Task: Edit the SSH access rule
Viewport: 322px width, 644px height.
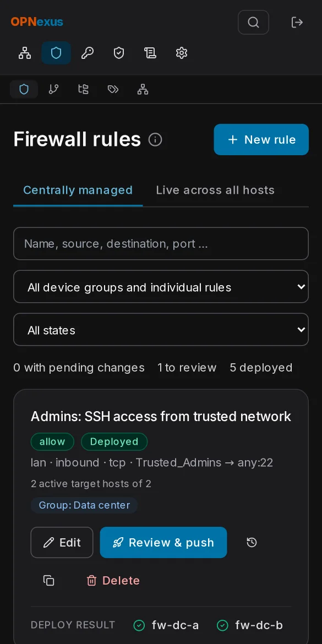Action: point(62,543)
